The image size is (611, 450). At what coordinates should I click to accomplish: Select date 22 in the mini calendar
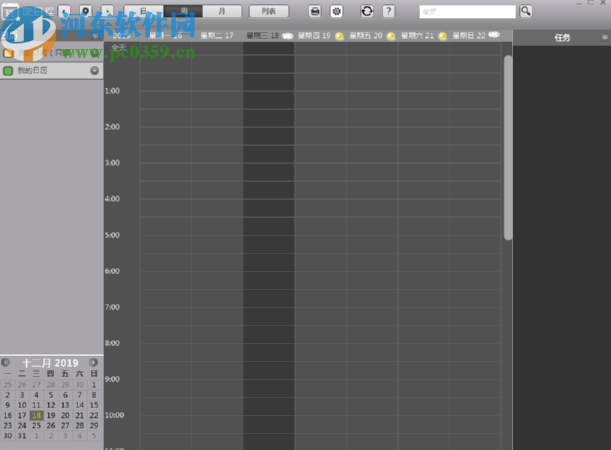click(x=94, y=415)
